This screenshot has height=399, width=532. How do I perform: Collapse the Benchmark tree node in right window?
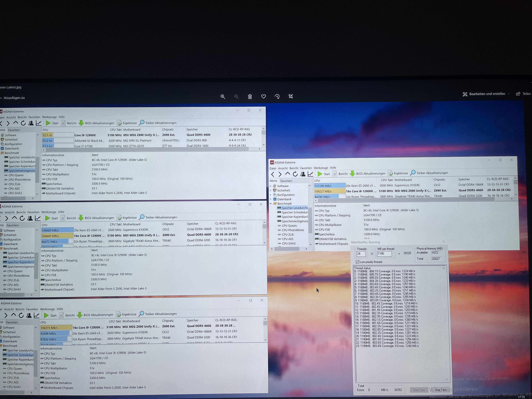pos(271,203)
